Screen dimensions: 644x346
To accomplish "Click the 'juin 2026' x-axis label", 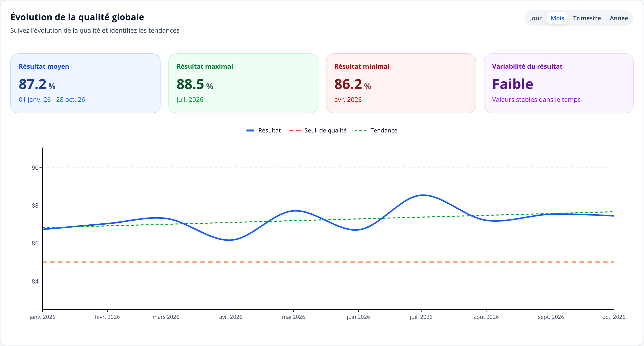I will pos(358,317).
